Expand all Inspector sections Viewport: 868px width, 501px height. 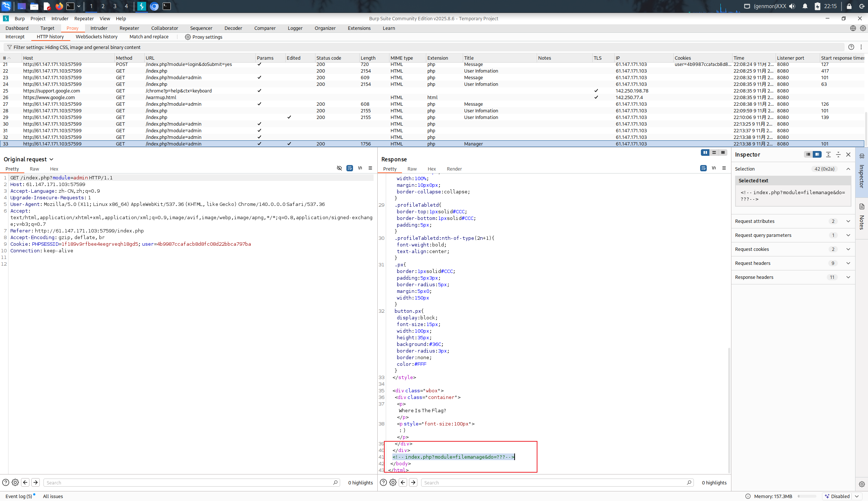(x=828, y=154)
